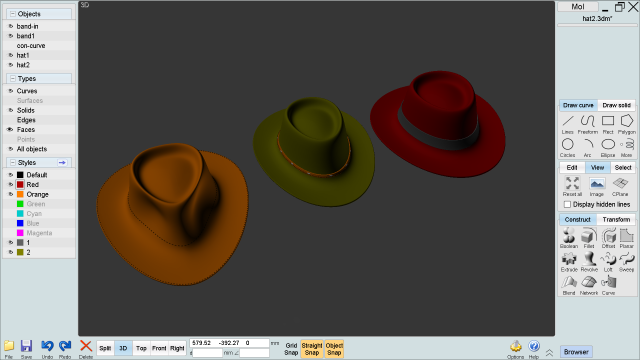Toggle visibility of band-in object
Image resolution: width=640 pixels, height=360 pixels.
[x=11, y=26]
